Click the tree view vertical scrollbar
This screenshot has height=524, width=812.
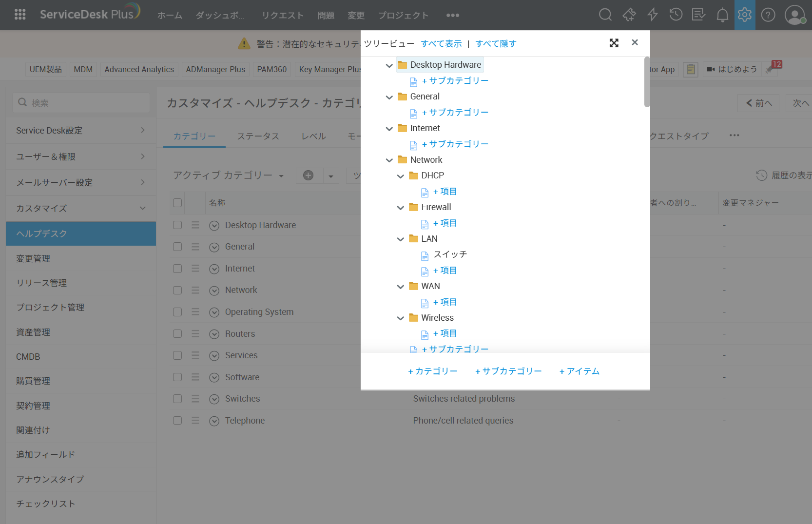click(x=647, y=82)
